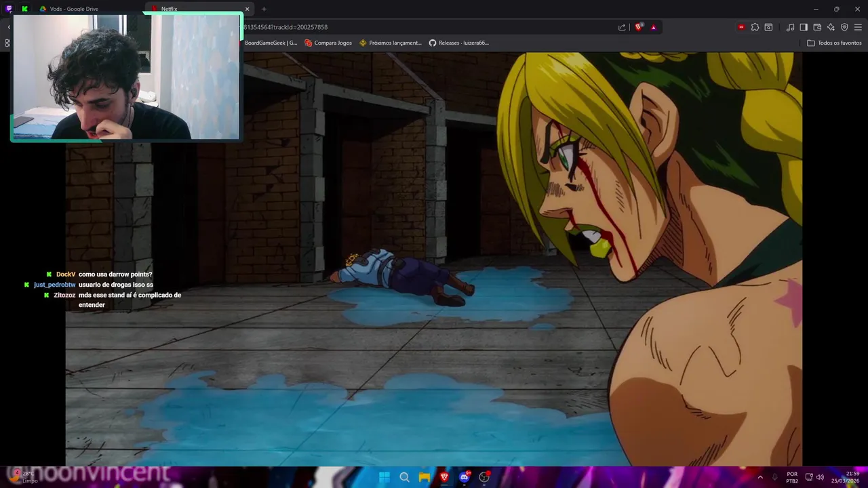Screen dimensions: 868x488
Task: Open Releases - luizera66 GitHub bookmark
Action: pos(459,43)
